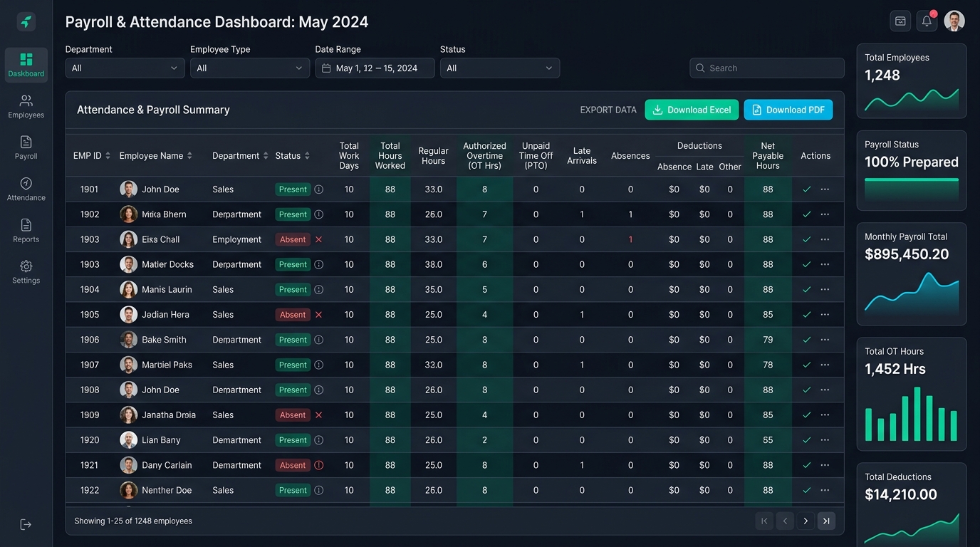
Task: Open the Department filter dropdown
Action: pyautogui.click(x=125, y=68)
